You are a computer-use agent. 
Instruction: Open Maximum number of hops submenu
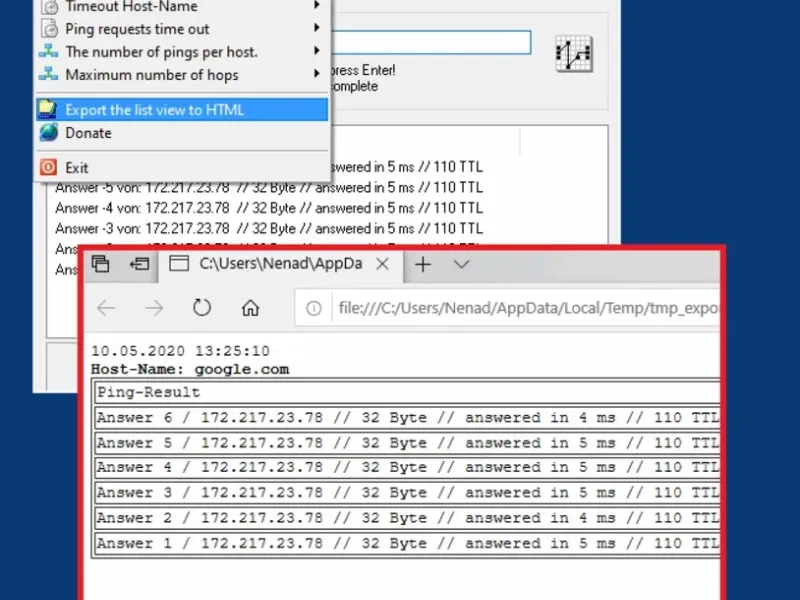click(x=182, y=74)
